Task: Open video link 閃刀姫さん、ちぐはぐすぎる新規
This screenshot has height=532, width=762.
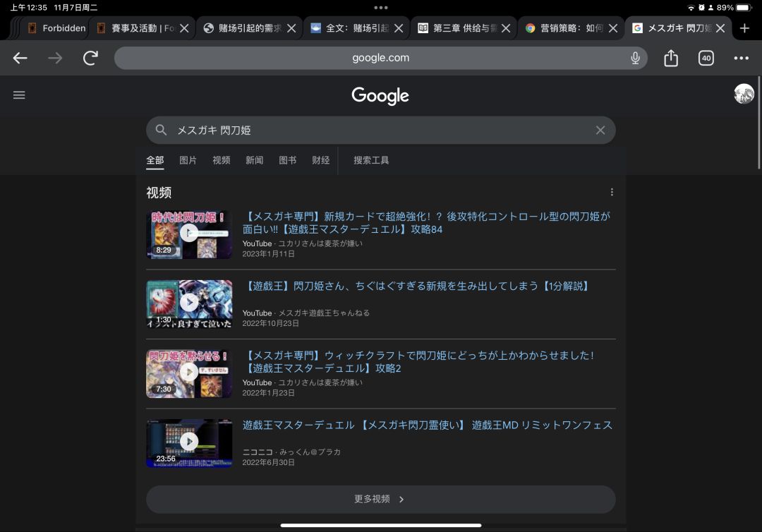Action: 418,286
